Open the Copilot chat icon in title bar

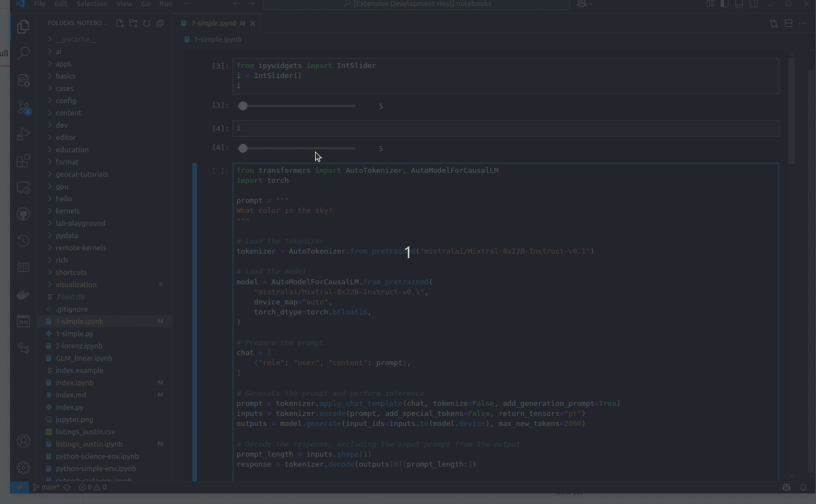pyautogui.click(x=582, y=4)
